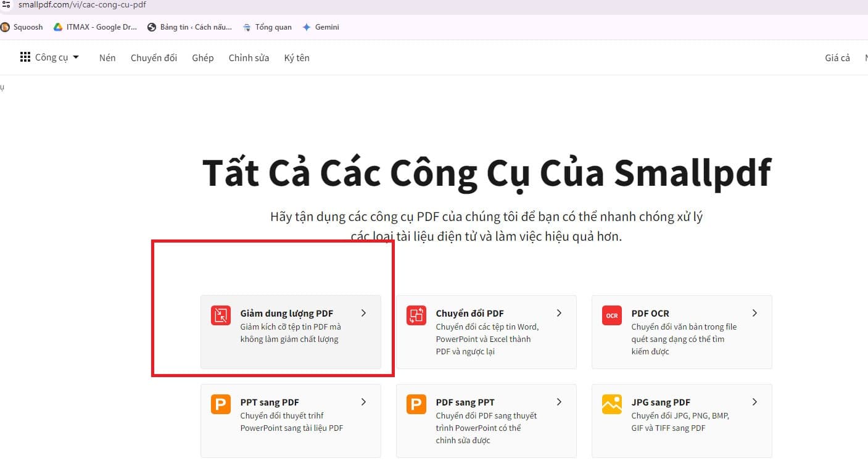This screenshot has width=868, height=466.
Task: Click the Công cụ grid icon
Action: click(25, 57)
